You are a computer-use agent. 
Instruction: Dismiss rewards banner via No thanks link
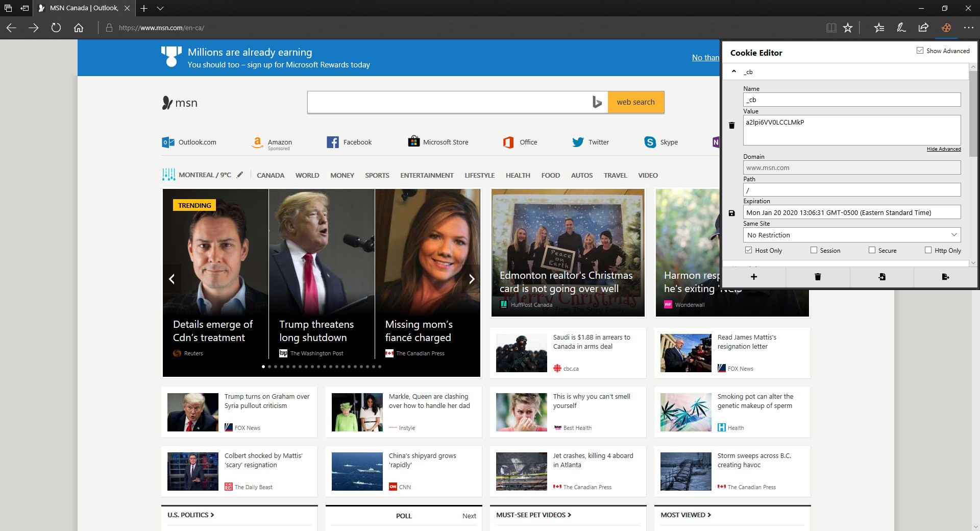[x=705, y=58]
